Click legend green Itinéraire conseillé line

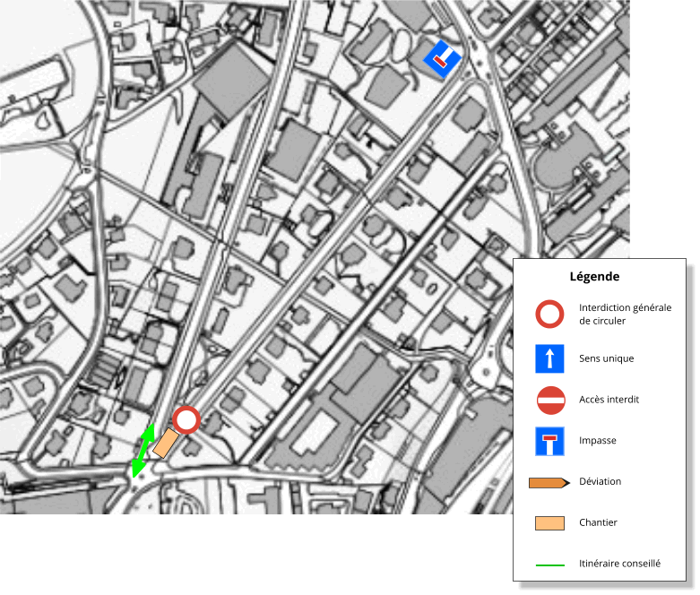point(550,565)
